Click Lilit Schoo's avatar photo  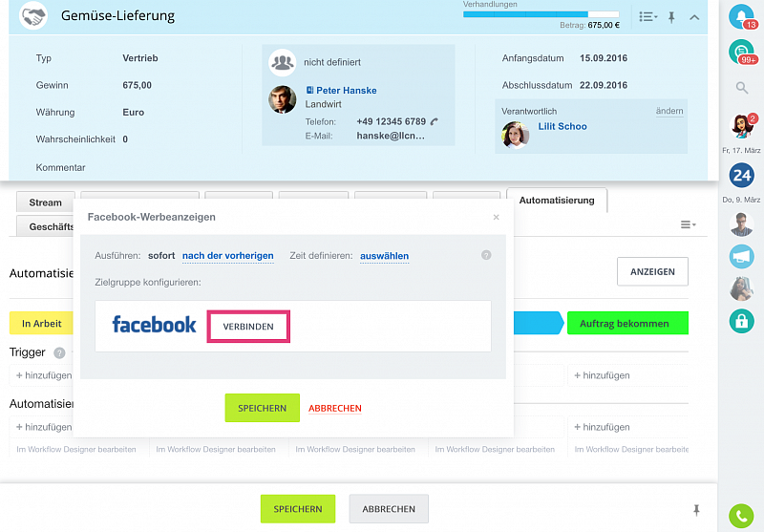(x=516, y=135)
